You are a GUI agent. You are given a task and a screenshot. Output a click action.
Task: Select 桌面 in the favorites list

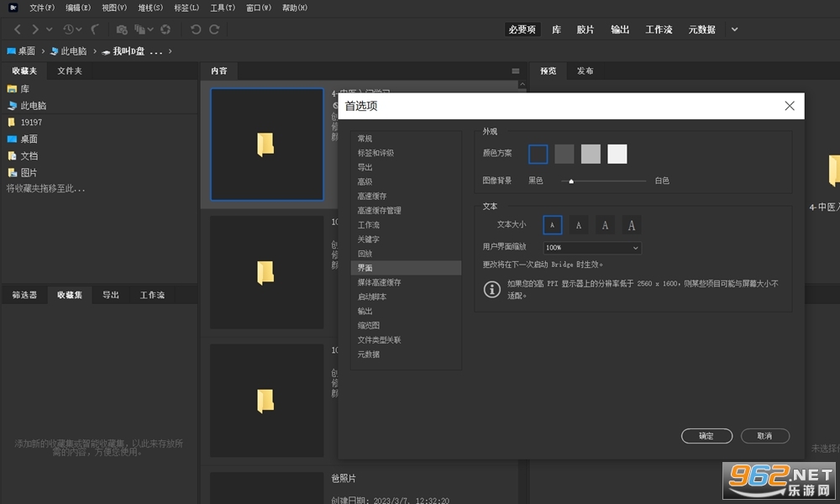23,139
